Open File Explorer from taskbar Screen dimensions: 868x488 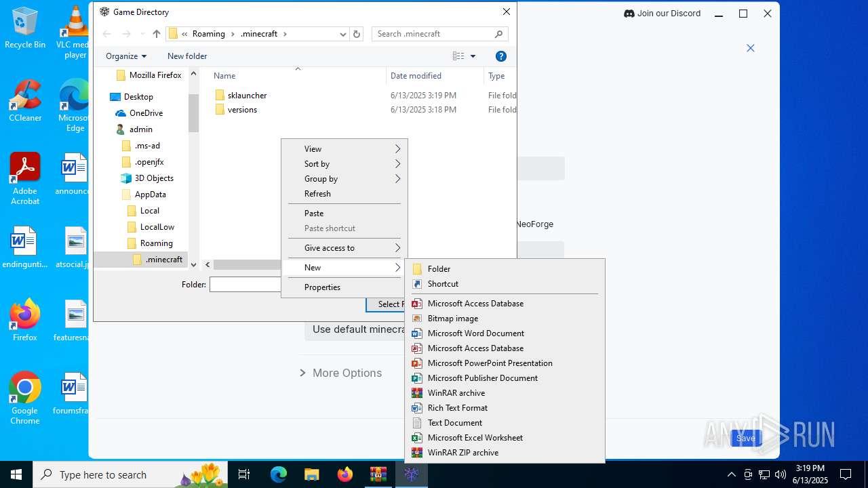(x=311, y=474)
